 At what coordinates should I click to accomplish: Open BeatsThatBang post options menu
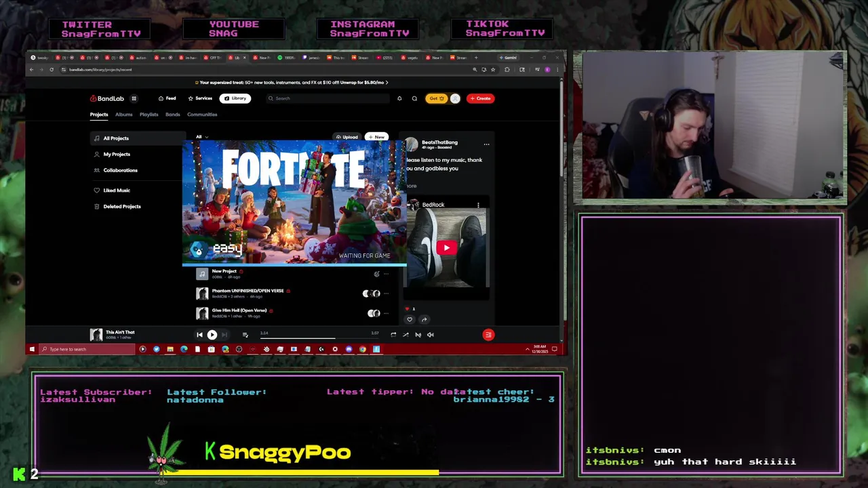click(x=486, y=144)
